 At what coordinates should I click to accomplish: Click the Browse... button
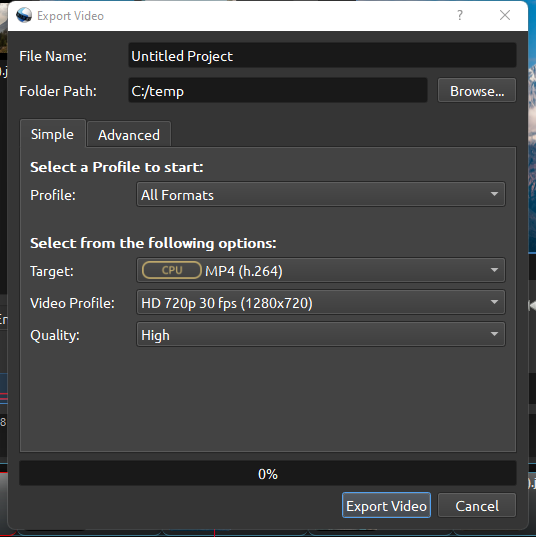[x=477, y=90]
